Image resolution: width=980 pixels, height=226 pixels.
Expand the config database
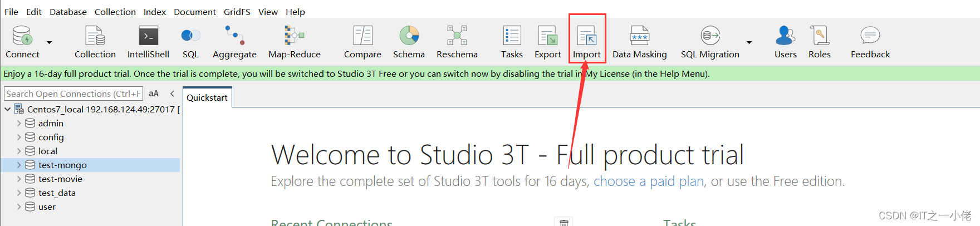tap(19, 137)
